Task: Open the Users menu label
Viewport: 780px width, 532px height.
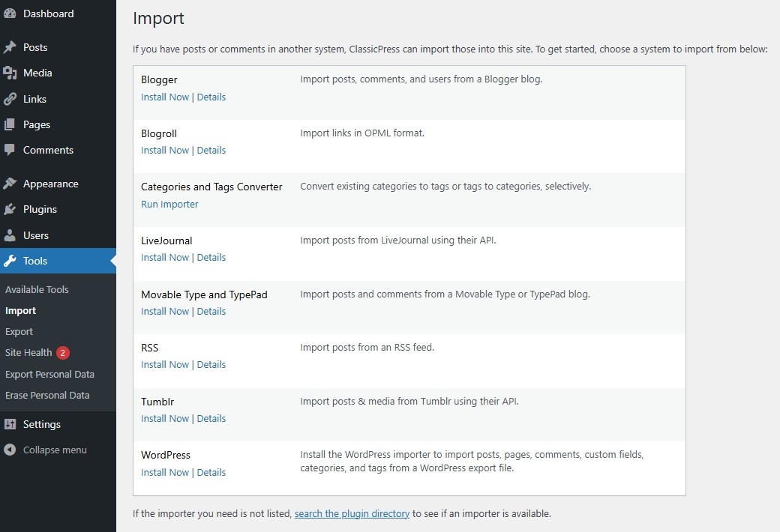Action: coord(36,235)
